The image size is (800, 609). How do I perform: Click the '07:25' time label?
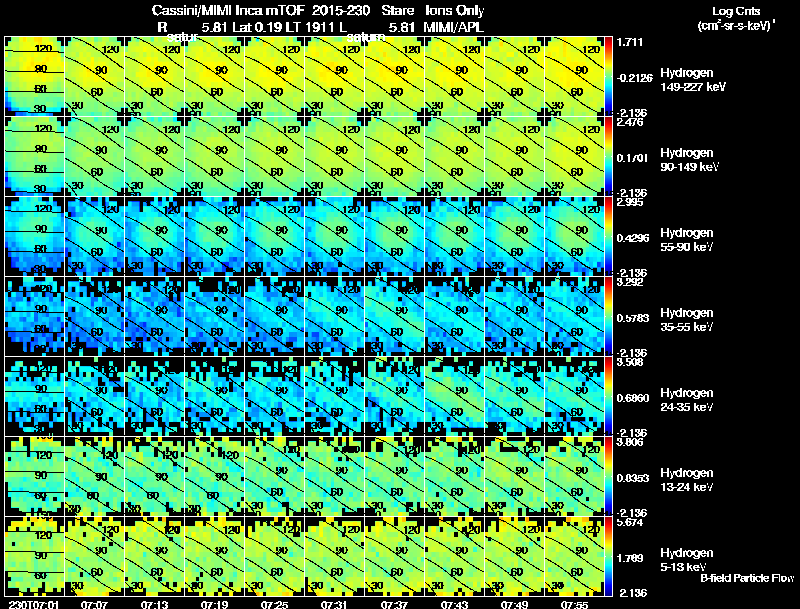tap(274, 604)
